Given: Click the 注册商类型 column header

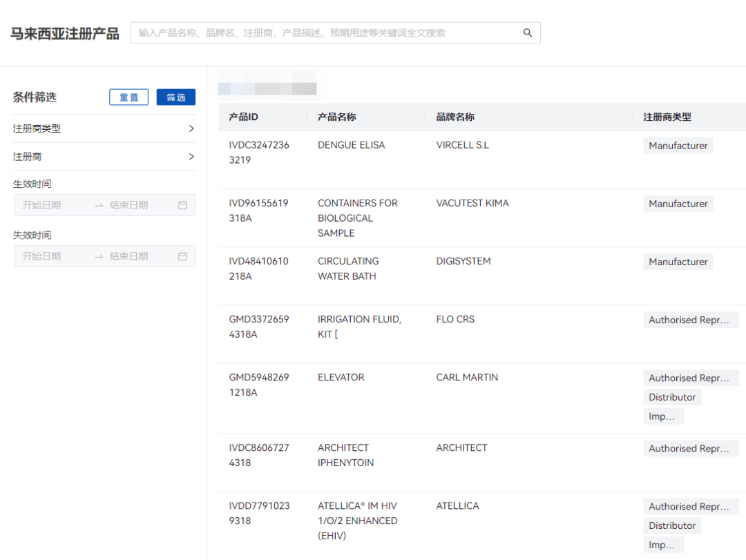Looking at the screenshot, I should [667, 117].
